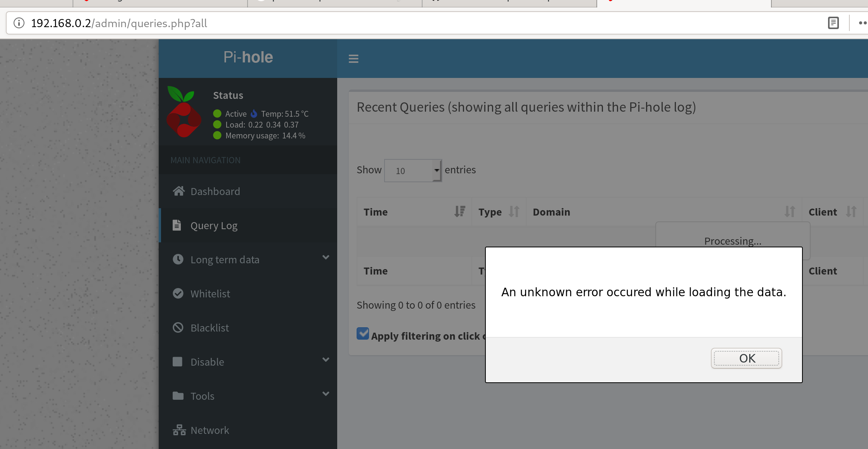Click the Active status indicator dot
Image resolution: width=868 pixels, height=449 pixels.
pos(217,114)
